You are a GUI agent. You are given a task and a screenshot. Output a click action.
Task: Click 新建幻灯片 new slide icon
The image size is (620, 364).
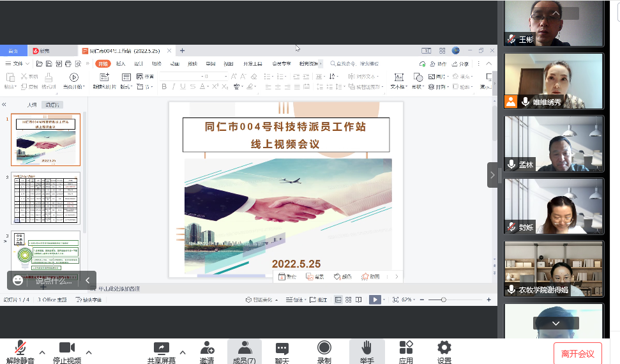104,77
